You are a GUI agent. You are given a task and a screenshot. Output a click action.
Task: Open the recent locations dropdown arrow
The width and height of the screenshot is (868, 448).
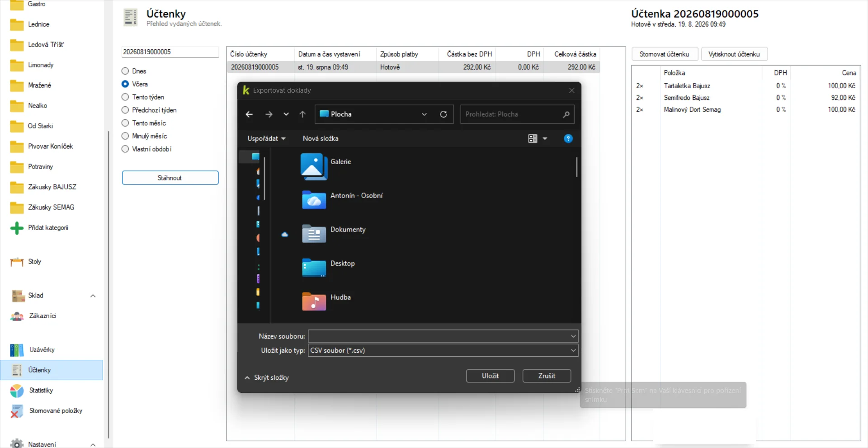(x=286, y=114)
